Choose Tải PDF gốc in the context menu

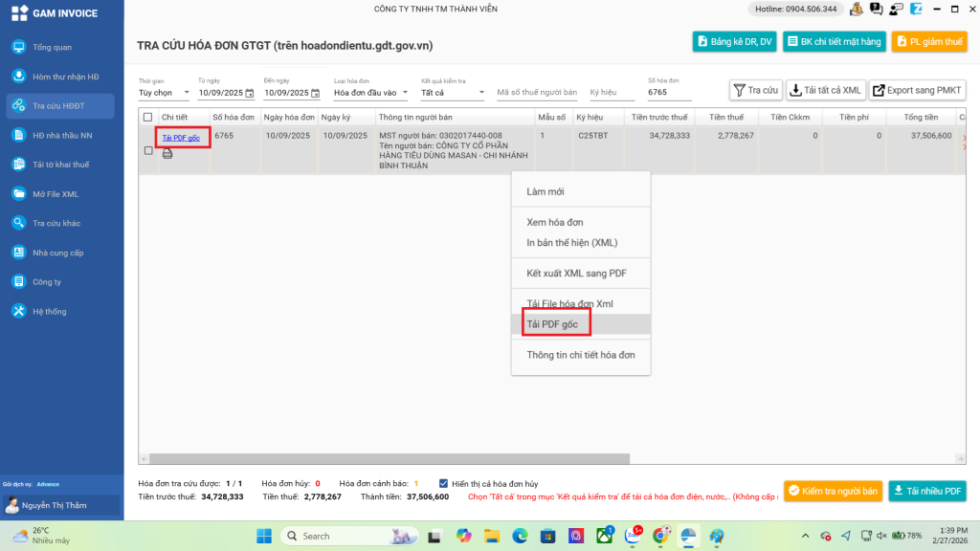coord(552,324)
